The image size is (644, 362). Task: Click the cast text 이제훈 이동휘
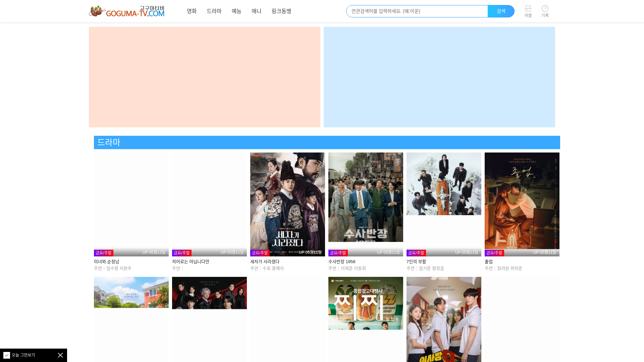tap(353, 268)
